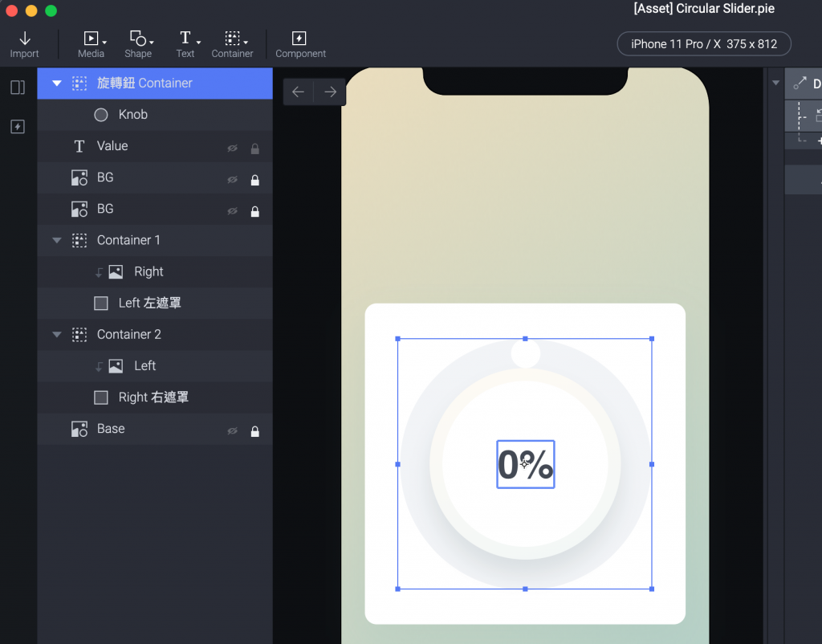Select the Left image layer
The image size is (822, 644).
tap(155, 366)
